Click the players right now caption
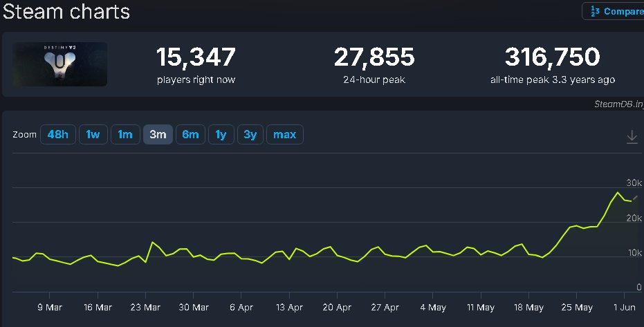This screenshot has height=327, width=644. (x=196, y=80)
